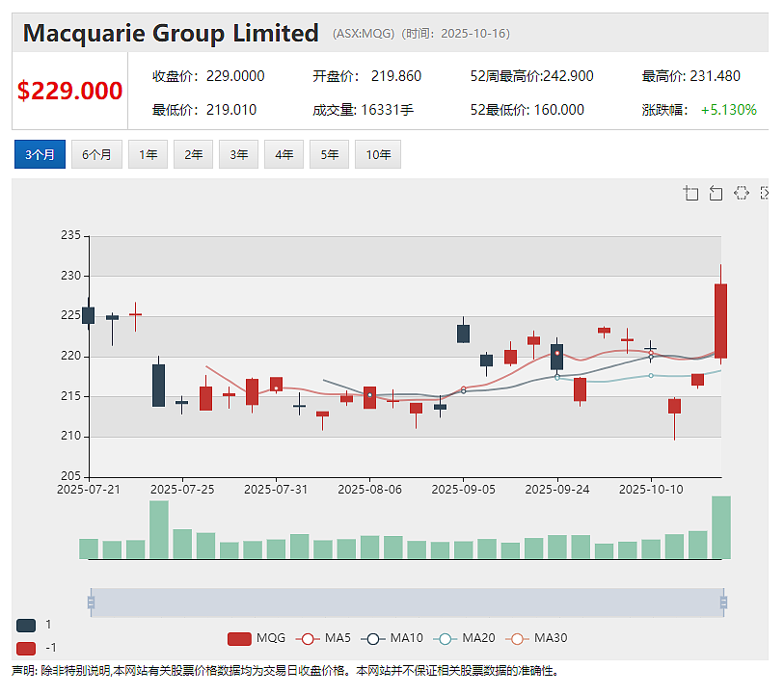
Task: Choose the 5年 range button
Action: (x=329, y=154)
